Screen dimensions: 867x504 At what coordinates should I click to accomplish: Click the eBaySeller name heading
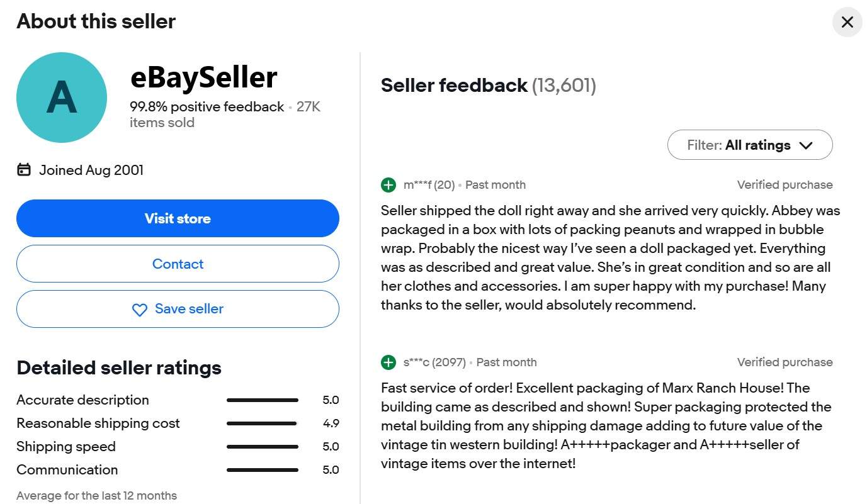click(203, 77)
